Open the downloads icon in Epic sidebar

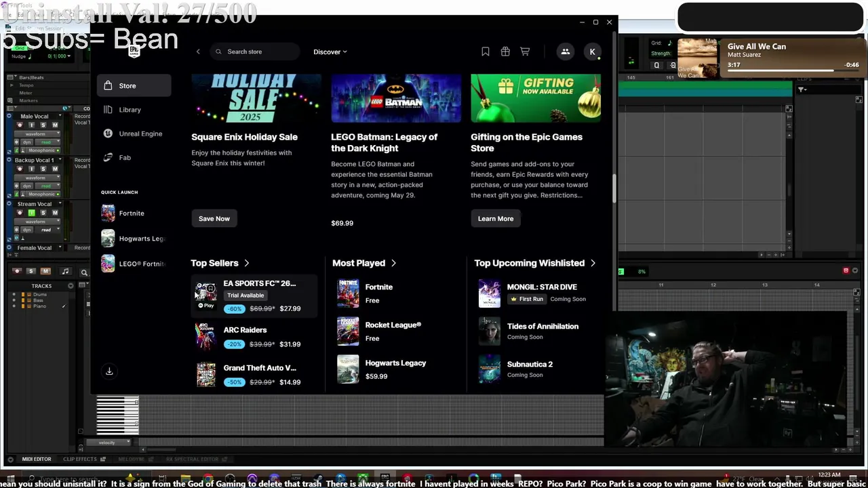click(x=109, y=371)
